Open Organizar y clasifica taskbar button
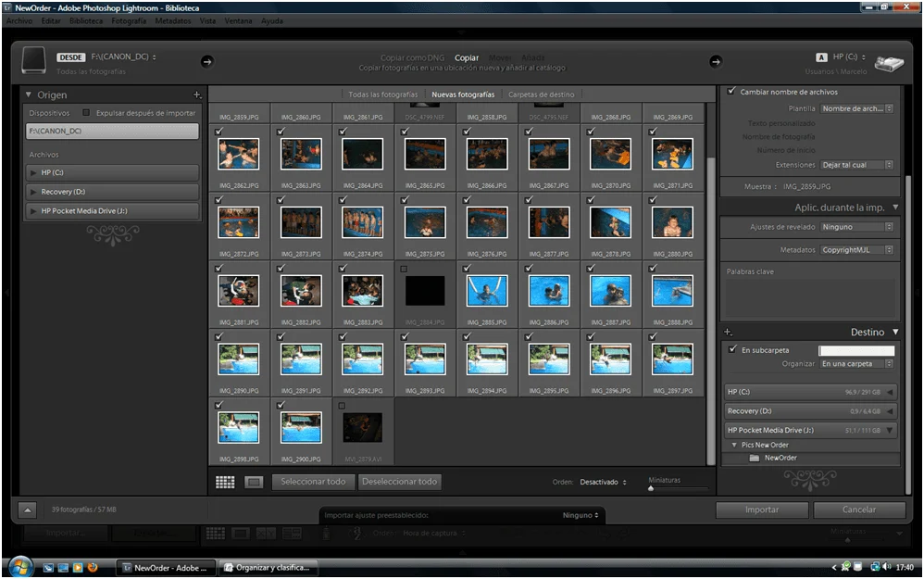 point(268,568)
